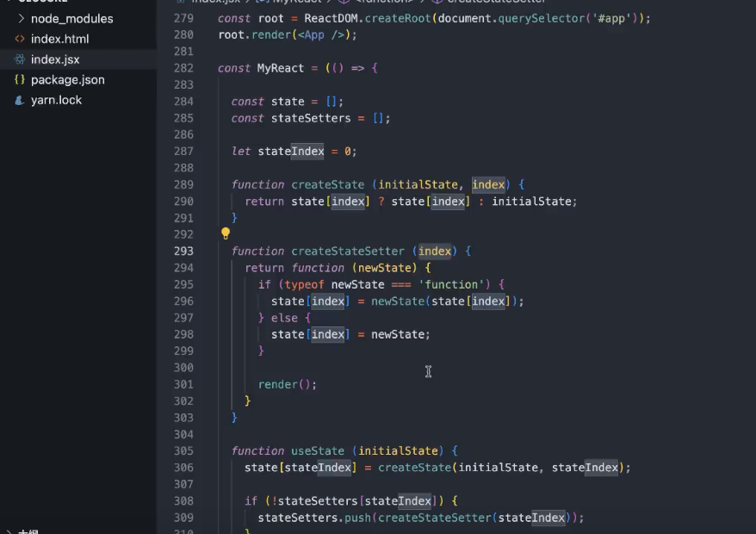Click createStateSetter call on line 309
Screen dimensions: 756x534
click(435, 518)
